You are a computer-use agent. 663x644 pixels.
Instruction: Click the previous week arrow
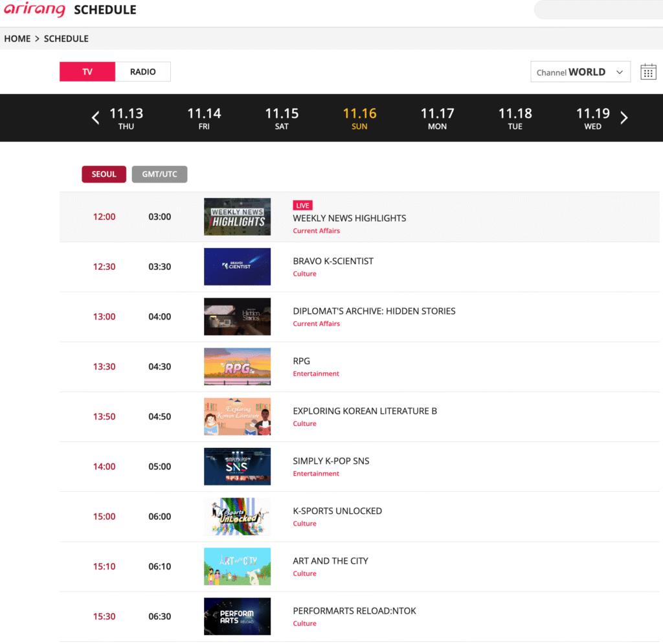coord(96,118)
